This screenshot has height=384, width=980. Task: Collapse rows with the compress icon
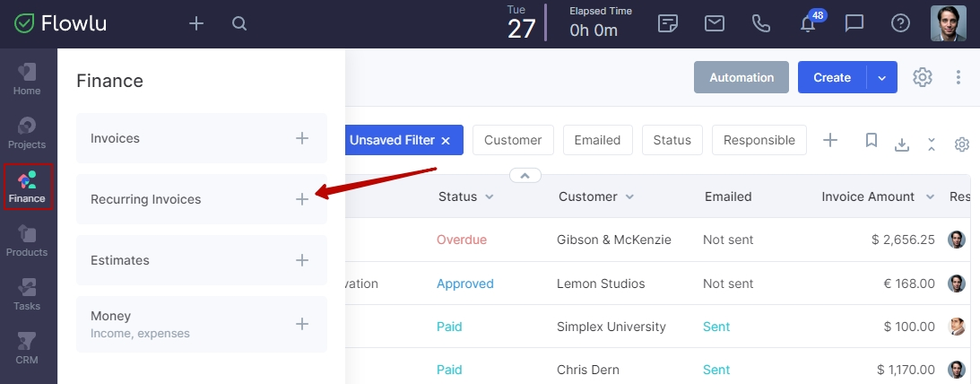[x=932, y=144]
